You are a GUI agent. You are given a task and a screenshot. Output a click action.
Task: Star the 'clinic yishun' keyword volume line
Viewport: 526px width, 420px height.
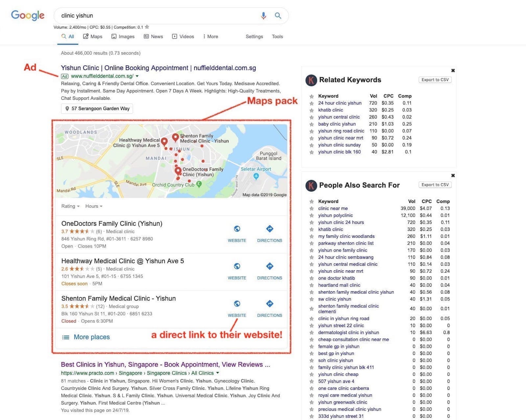[147, 27]
